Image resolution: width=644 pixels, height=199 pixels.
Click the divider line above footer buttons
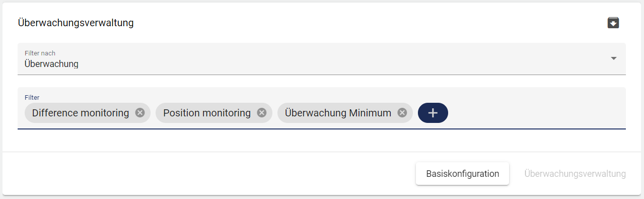click(322, 152)
